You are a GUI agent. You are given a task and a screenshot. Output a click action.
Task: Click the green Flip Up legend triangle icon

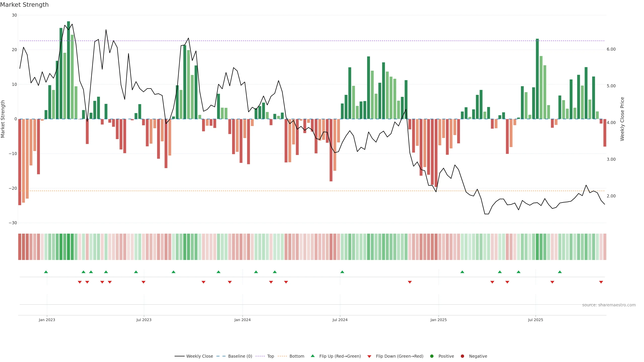312,356
